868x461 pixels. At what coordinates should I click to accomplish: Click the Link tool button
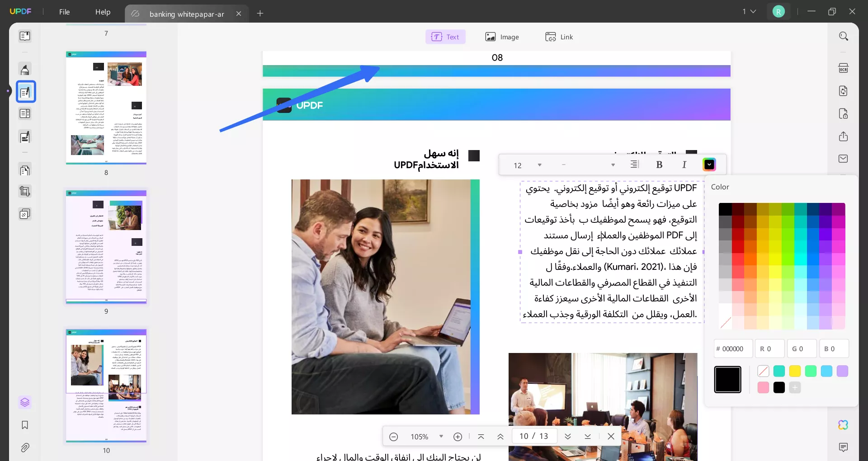click(559, 37)
